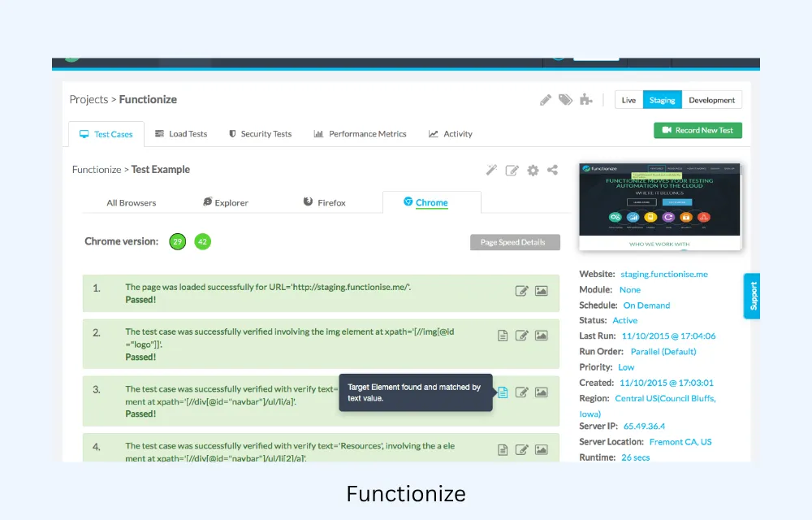Click the Projects breadcrumb link
This screenshot has width=812, height=520.
[x=89, y=99]
